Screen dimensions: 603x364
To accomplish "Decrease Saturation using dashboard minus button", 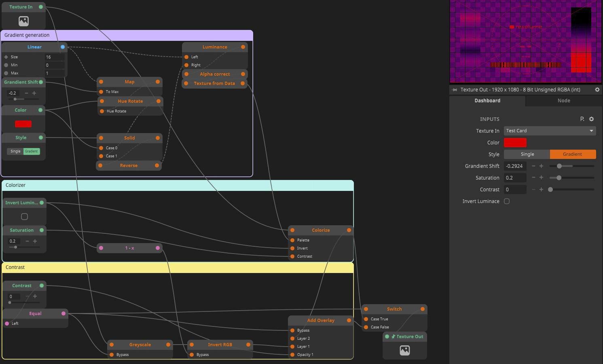I will (533, 178).
